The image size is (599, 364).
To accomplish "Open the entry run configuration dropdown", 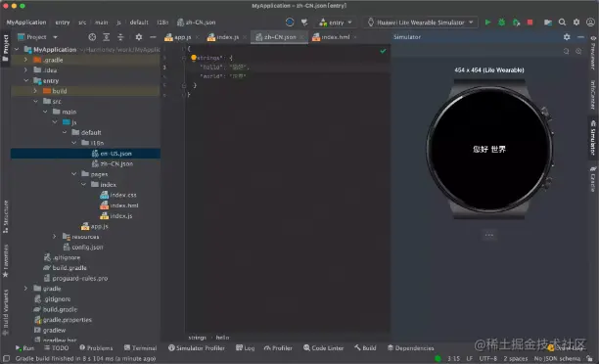I will pos(336,23).
